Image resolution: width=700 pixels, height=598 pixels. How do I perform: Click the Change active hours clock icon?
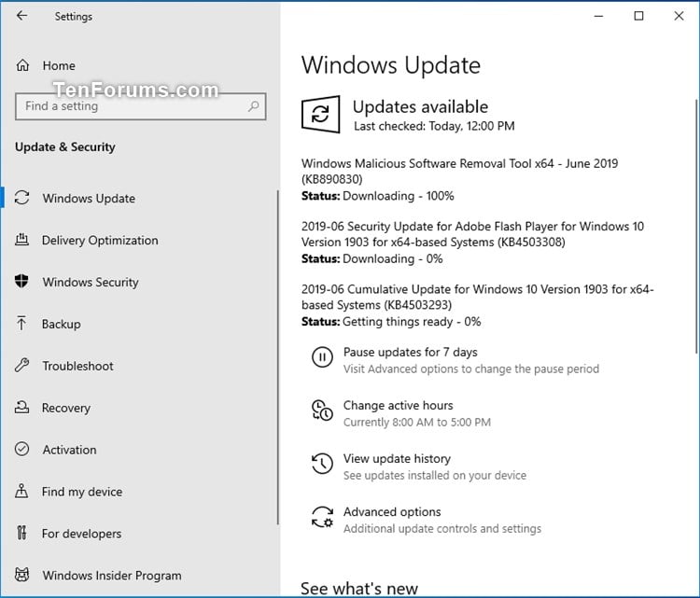[x=322, y=410]
